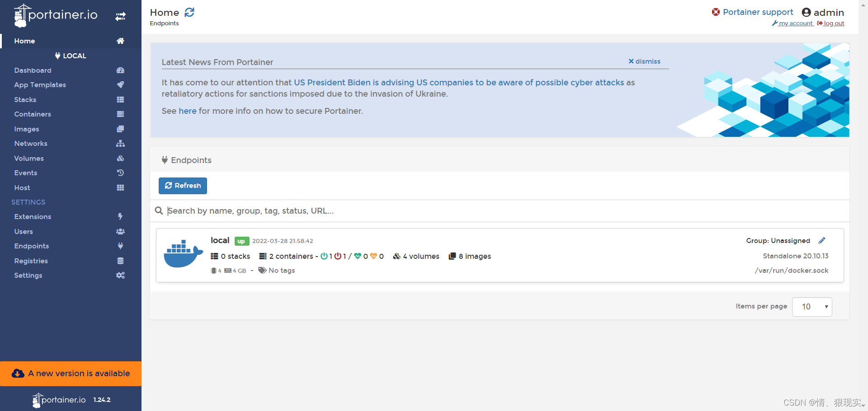Click the Refresh button

[183, 186]
